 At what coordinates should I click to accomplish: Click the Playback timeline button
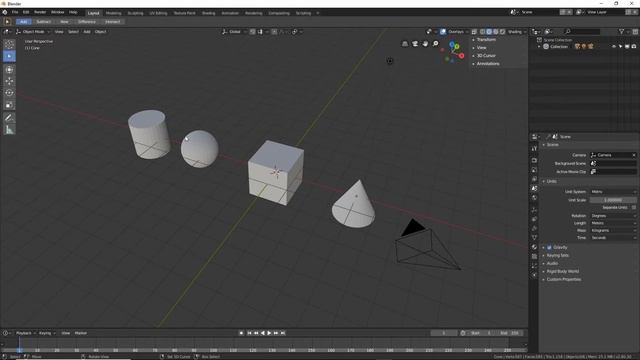[25, 333]
